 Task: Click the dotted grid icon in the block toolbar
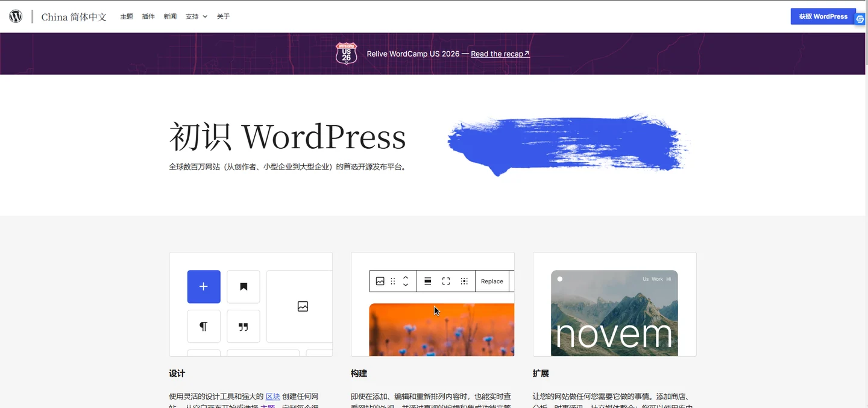tap(464, 281)
